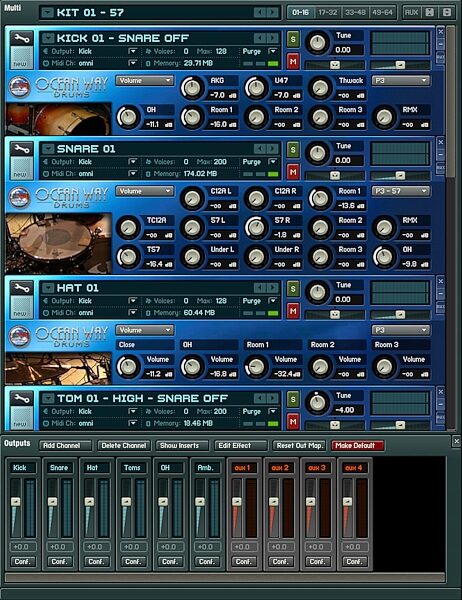
Task: Open the HAT 01 wrench edit icon
Action: pos(21,288)
